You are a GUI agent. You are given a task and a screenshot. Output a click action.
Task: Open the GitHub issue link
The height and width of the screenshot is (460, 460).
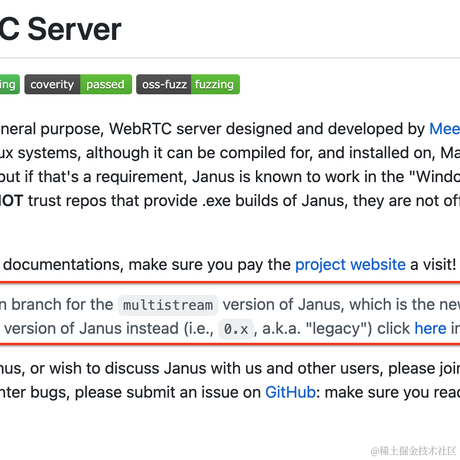pyautogui.click(x=290, y=392)
